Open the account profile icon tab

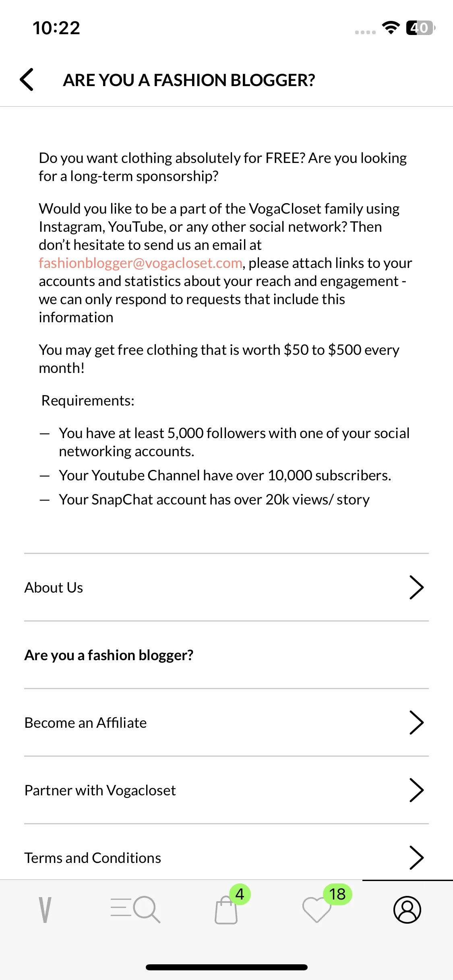[x=407, y=910]
